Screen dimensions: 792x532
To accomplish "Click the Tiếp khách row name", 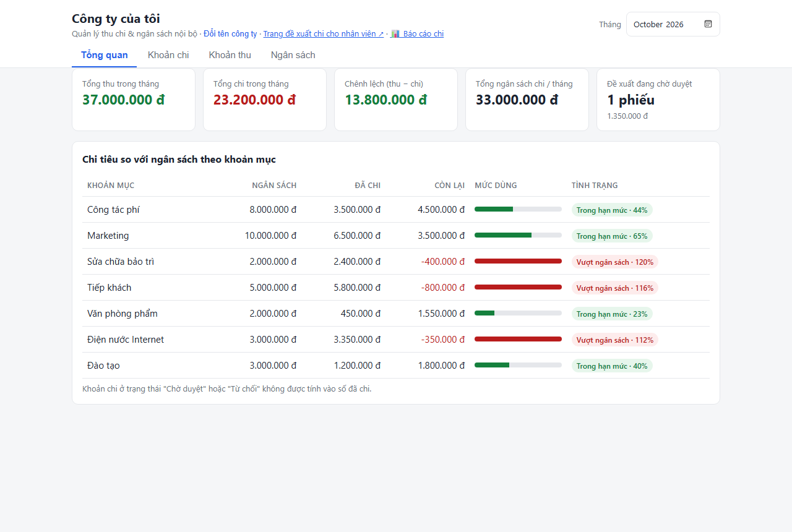I will click(x=110, y=288).
